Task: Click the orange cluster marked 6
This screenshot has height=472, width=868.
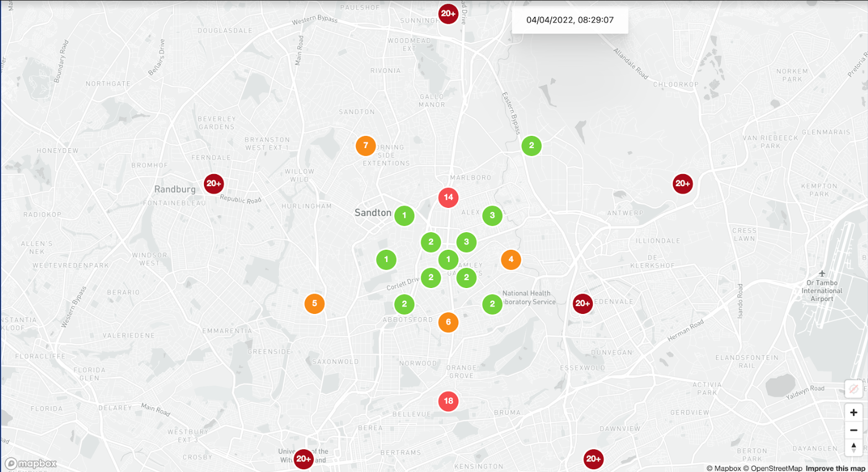Action: click(x=448, y=322)
